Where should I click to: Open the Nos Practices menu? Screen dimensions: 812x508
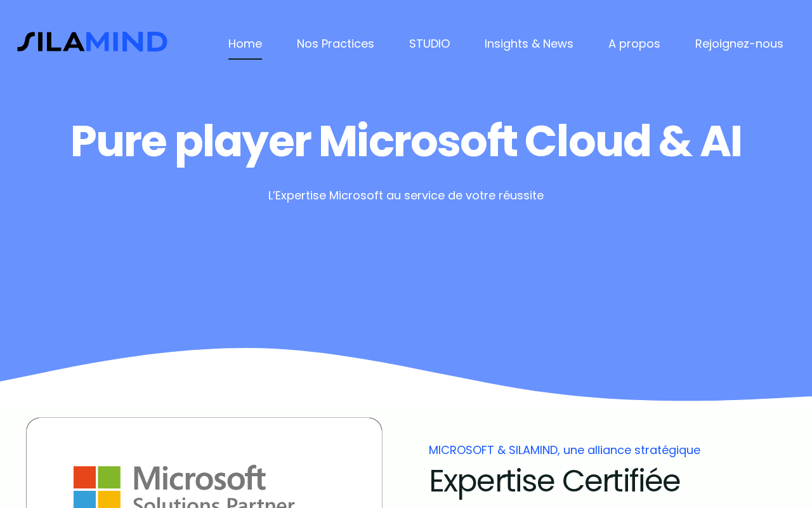(x=336, y=44)
